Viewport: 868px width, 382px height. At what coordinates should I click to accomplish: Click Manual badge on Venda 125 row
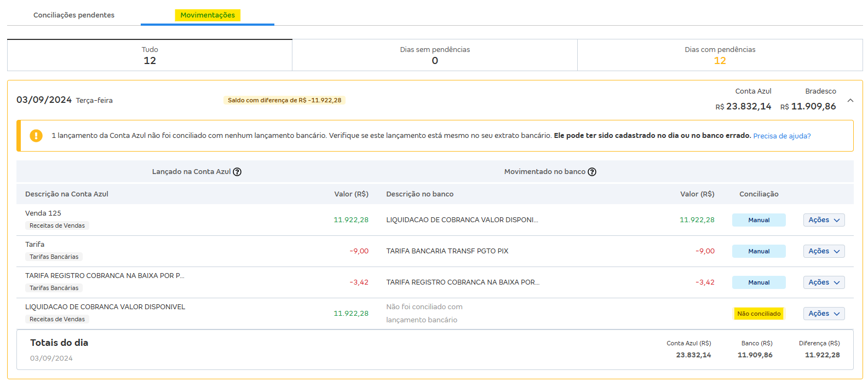coord(758,220)
